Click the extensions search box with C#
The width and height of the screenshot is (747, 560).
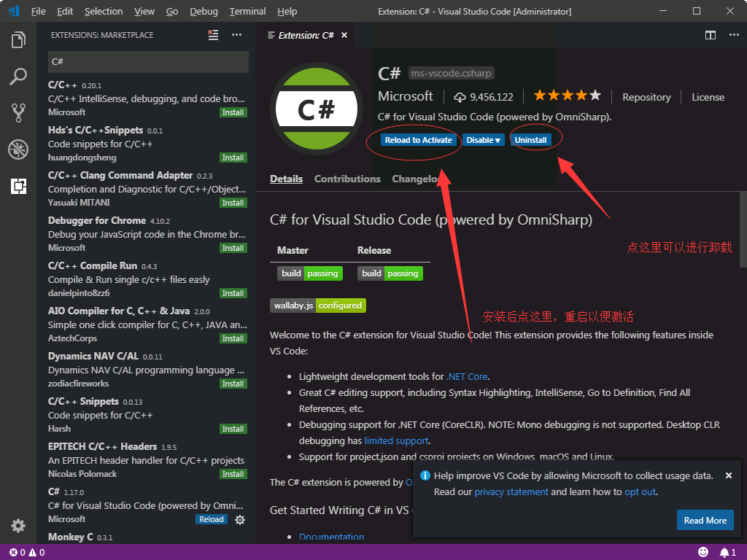[x=148, y=62]
